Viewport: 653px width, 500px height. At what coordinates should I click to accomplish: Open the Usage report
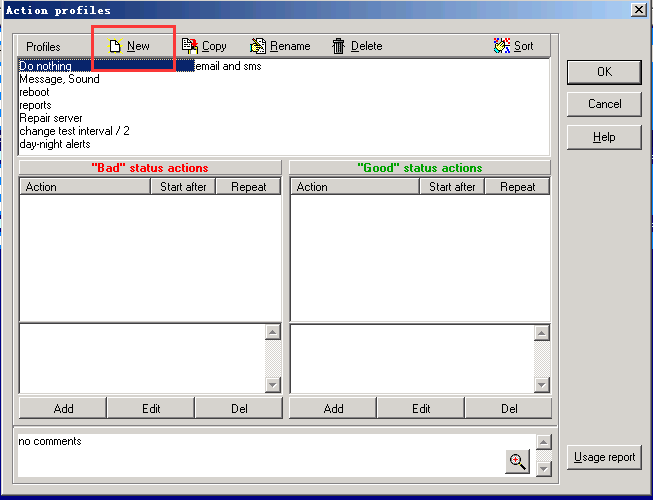click(604, 457)
